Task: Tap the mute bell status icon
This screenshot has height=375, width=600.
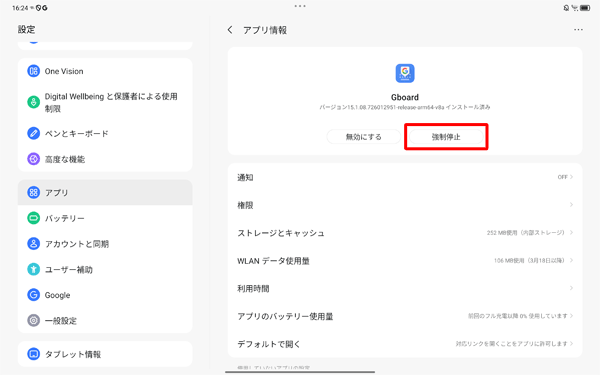Action: coord(566,8)
